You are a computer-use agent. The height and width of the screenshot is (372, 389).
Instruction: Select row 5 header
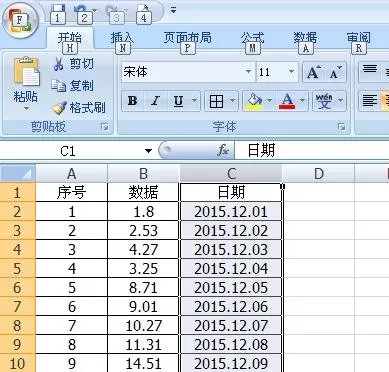18,268
